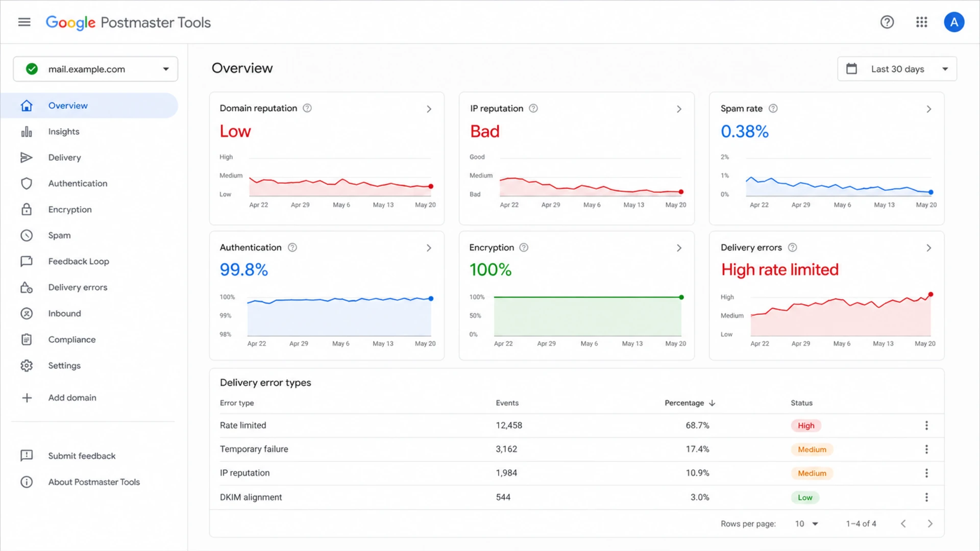Open the mail.example.com domain selector
This screenshot has width=980, height=551.
tap(95, 69)
